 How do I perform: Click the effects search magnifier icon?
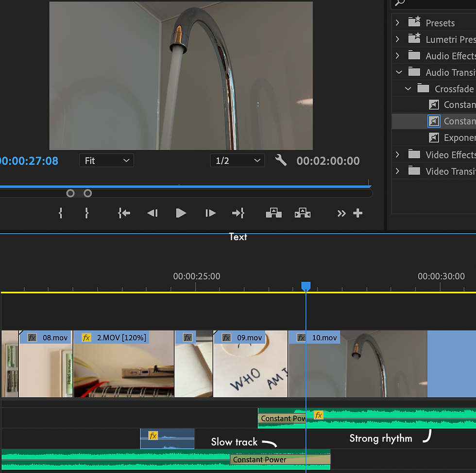click(400, 3)
